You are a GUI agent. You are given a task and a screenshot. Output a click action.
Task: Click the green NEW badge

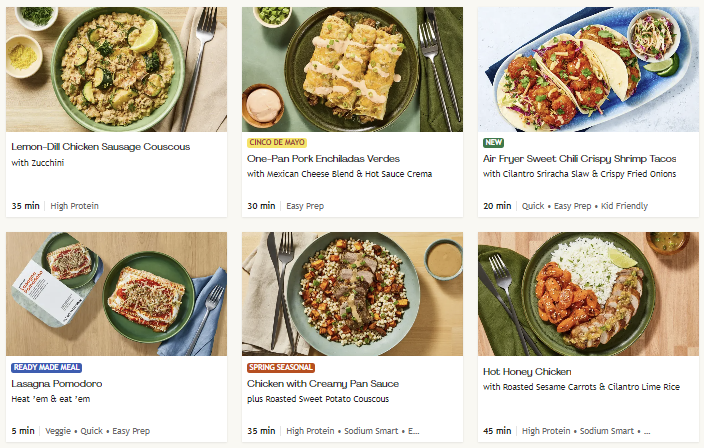click(493, 143)
